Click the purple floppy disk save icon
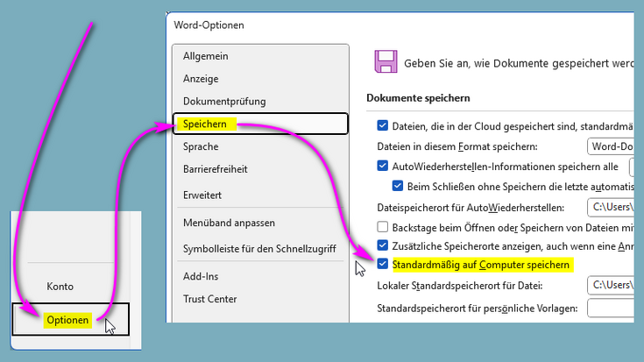Image resolution: width=644 pixels, height=362 pixels. pos(386,61)
